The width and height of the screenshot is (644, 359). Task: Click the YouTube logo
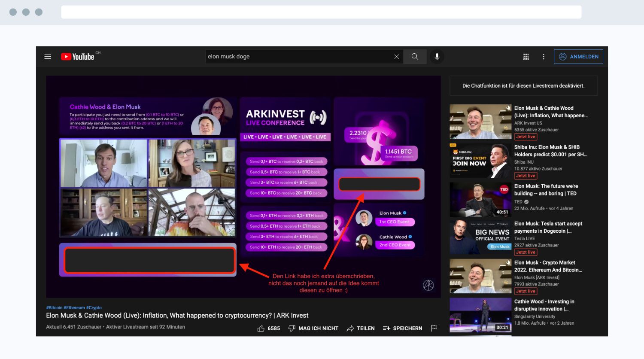tap(78, 57)
